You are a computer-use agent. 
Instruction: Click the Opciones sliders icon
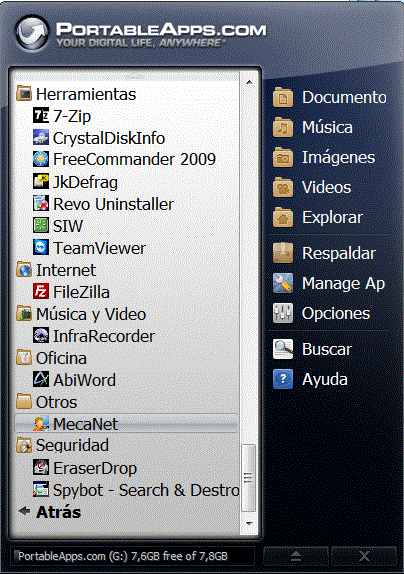pos(283,313)
